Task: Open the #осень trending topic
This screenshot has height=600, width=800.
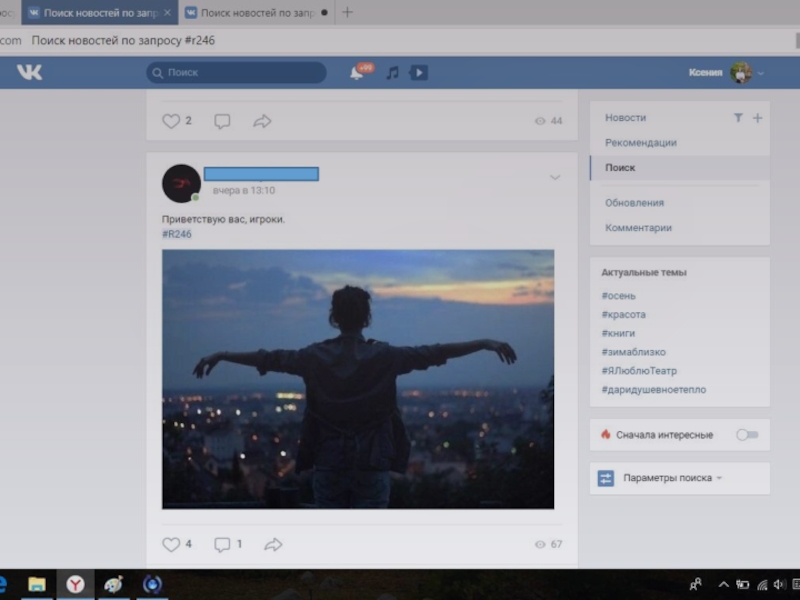Action: [x=618, y=296]
